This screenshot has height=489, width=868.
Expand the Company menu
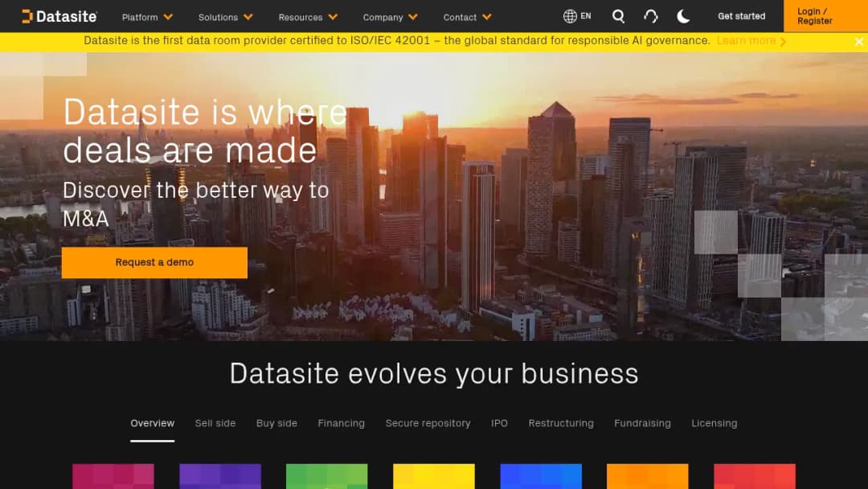pos(390,17)
